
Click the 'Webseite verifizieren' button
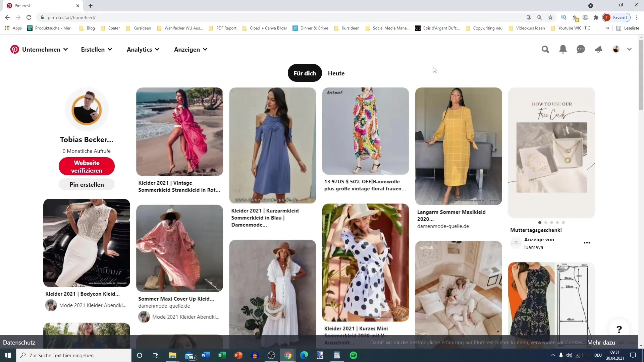click(x=87, y=167)
